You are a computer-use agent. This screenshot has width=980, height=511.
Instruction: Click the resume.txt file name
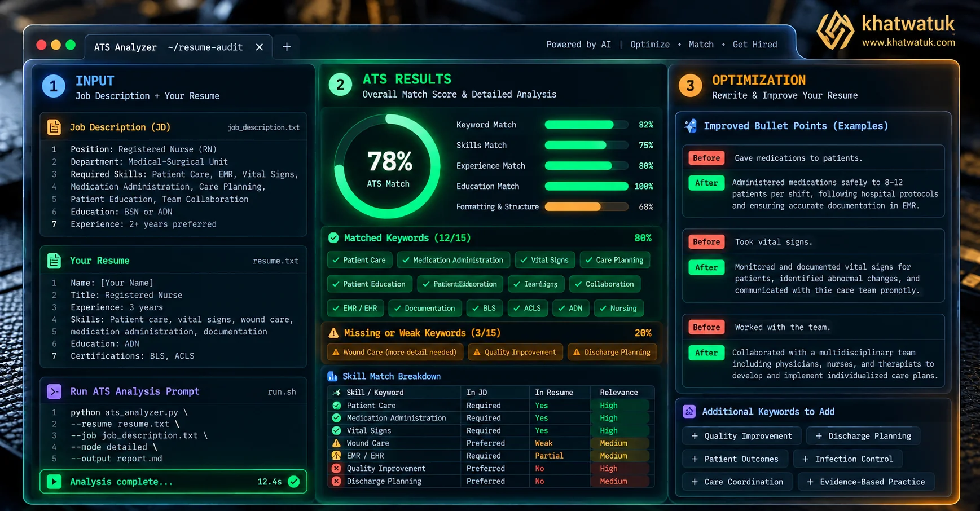[x=275, y=261]
